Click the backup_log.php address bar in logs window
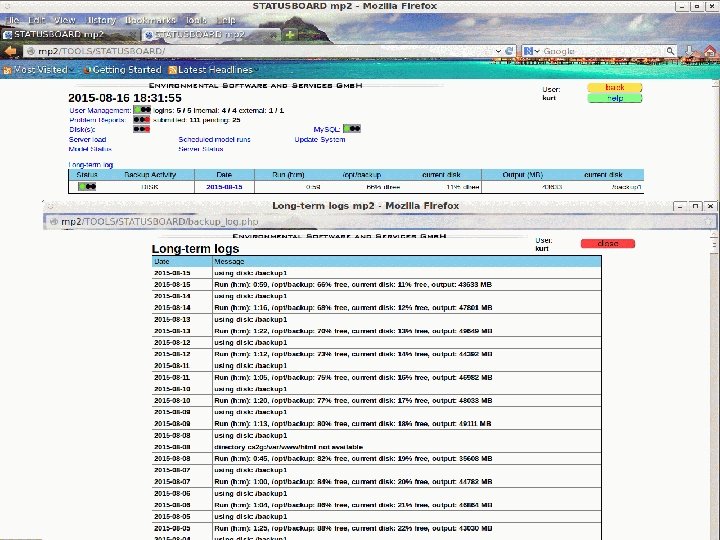This screenshot has height=540, width=720. point(379,221)
